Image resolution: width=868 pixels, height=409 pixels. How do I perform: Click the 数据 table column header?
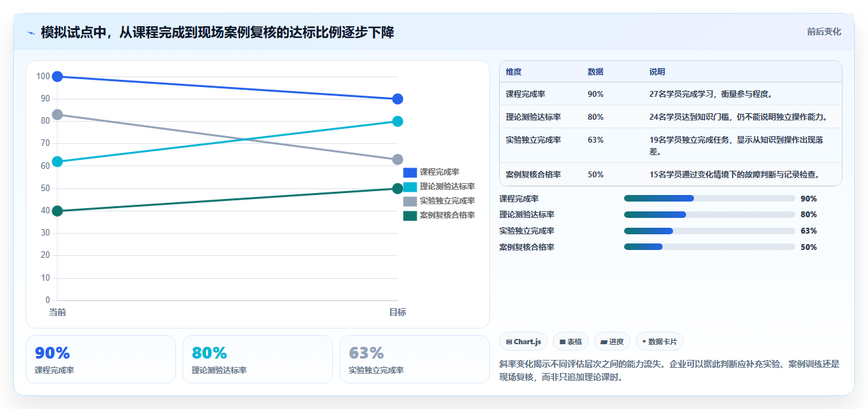point(595,72)
